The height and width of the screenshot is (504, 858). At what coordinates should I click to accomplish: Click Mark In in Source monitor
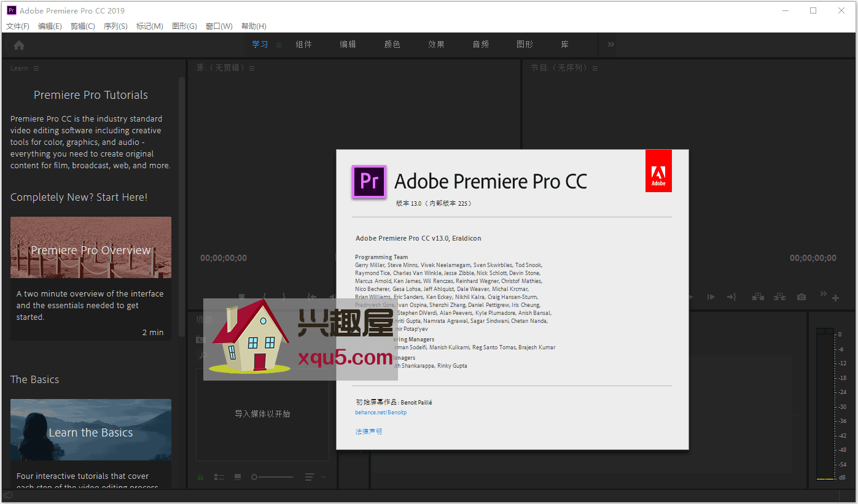[x=264, y=297]
